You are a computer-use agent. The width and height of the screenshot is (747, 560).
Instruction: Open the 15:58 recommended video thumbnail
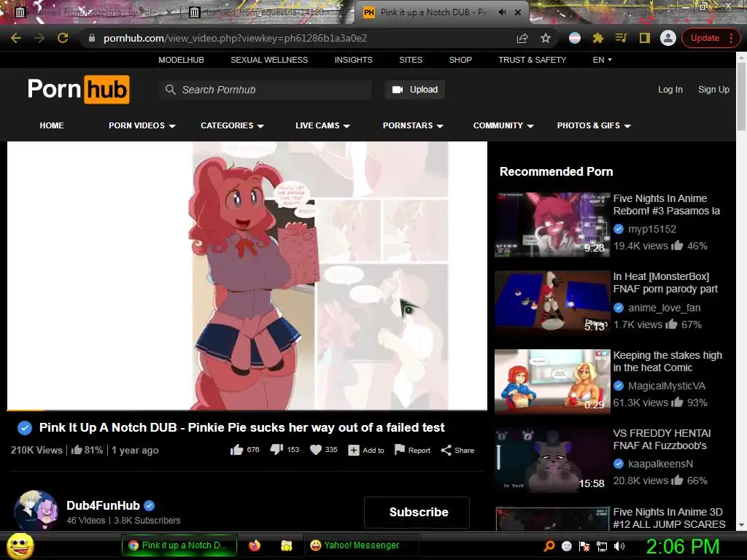pyautogui.click(x=552, y=459)
